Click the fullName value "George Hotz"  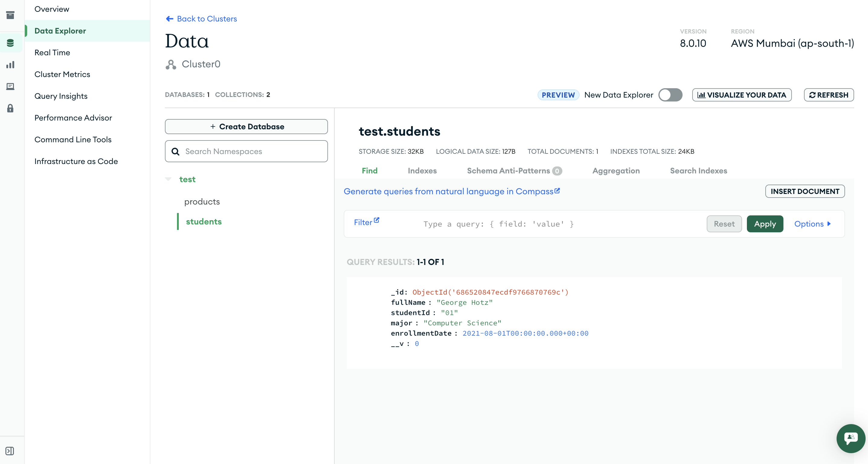pos(464,303)
